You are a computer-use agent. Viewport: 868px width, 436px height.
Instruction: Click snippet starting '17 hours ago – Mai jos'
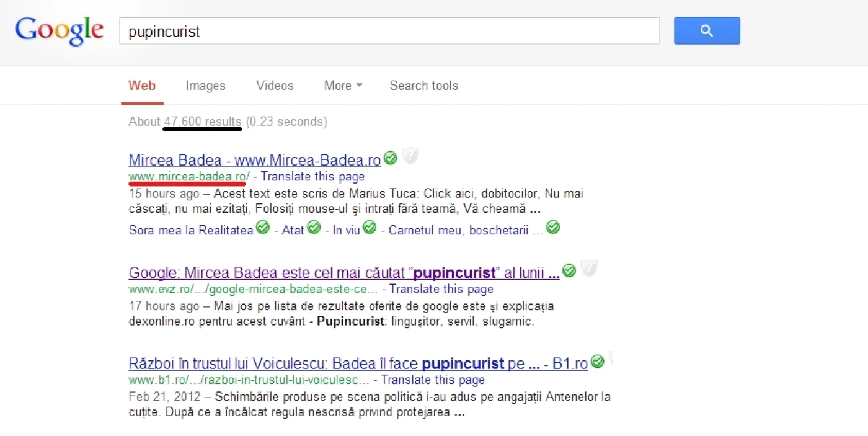point(341,314)
